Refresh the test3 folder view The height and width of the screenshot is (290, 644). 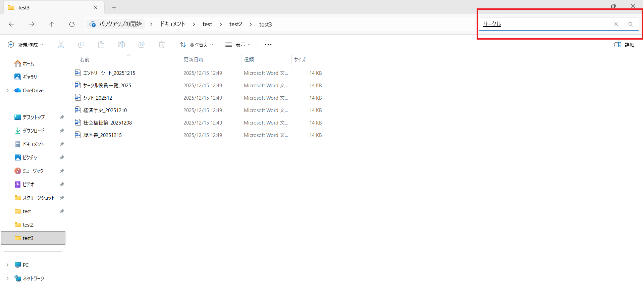[72, 24]
